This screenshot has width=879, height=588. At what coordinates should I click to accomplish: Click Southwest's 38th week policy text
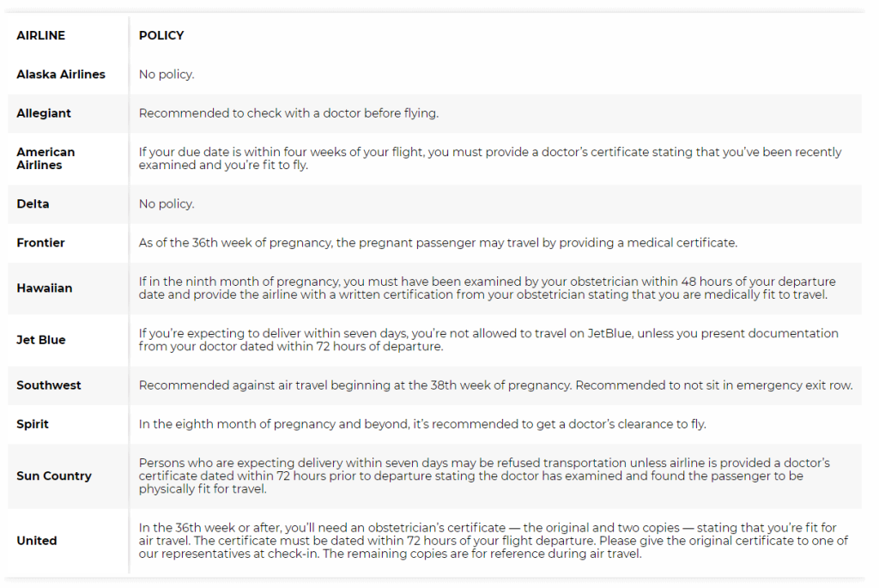tap(495, 385)
